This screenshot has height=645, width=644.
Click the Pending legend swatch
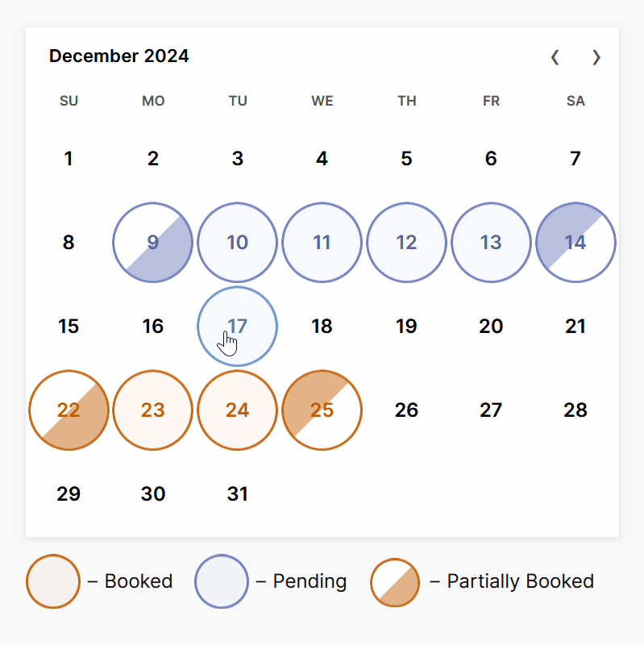click(221, 581)
